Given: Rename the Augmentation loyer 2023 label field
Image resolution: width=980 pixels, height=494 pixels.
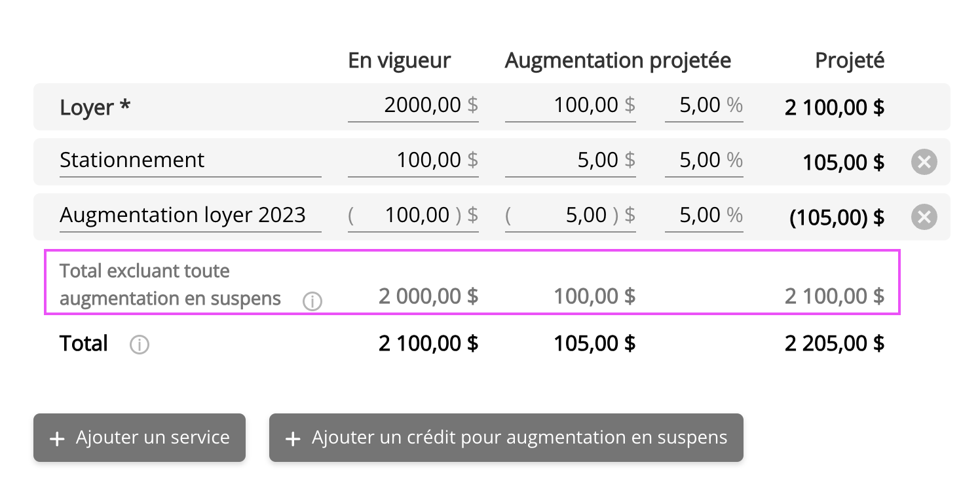Looking at the screenshot, I should coord(189,216).
